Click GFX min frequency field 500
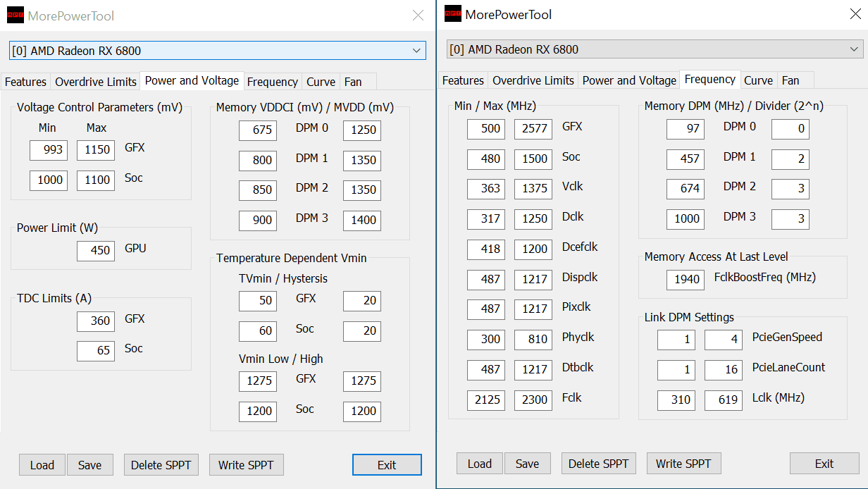The width and height of the screenshot is (868, 489). 486,129
